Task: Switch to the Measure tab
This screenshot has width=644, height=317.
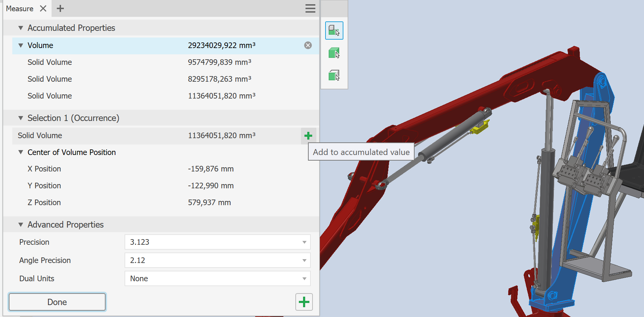Action: point(19,8)
